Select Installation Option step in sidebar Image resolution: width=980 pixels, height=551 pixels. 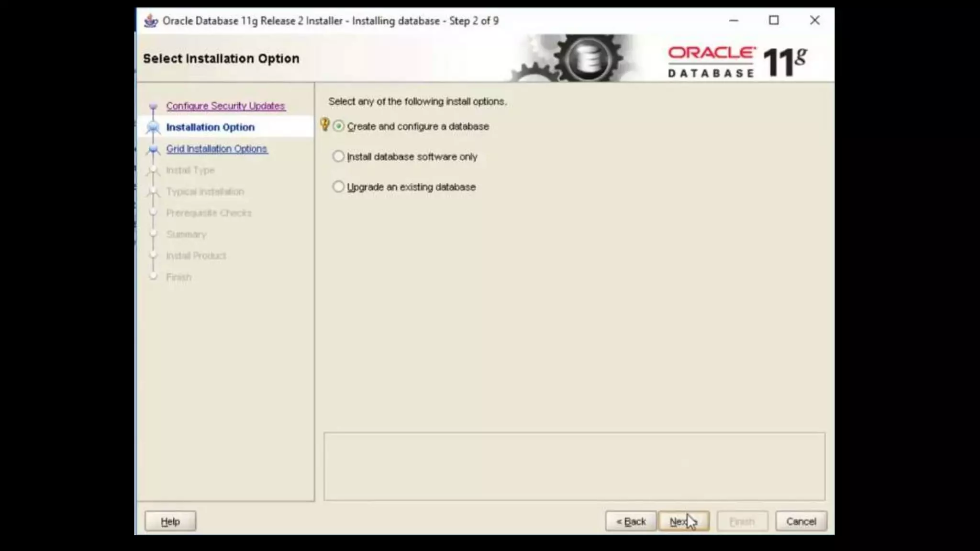click(210, 127)
